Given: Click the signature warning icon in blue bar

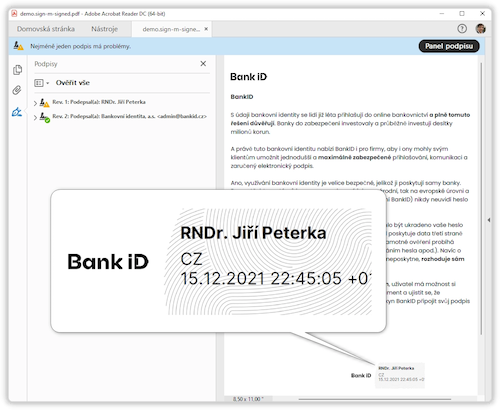Looking at the screenshot, I should coord(18,46).
